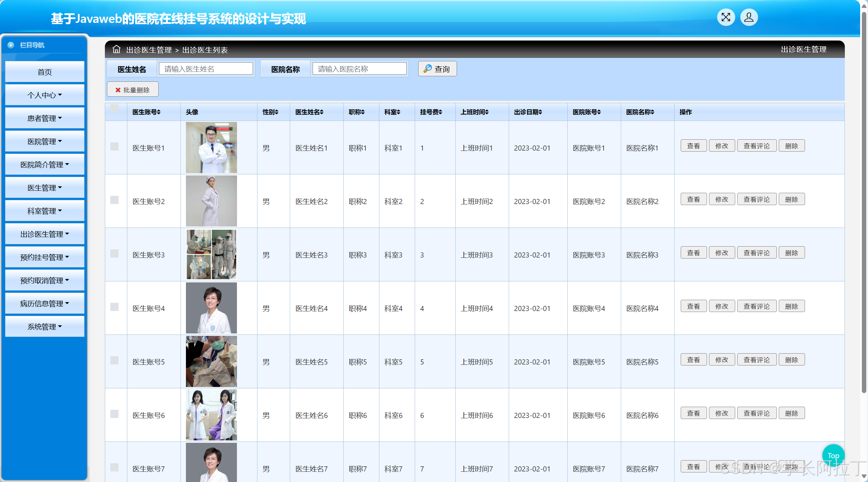
Task: Sort by 性别 column arrows
Action: click(x=277, y=112)
